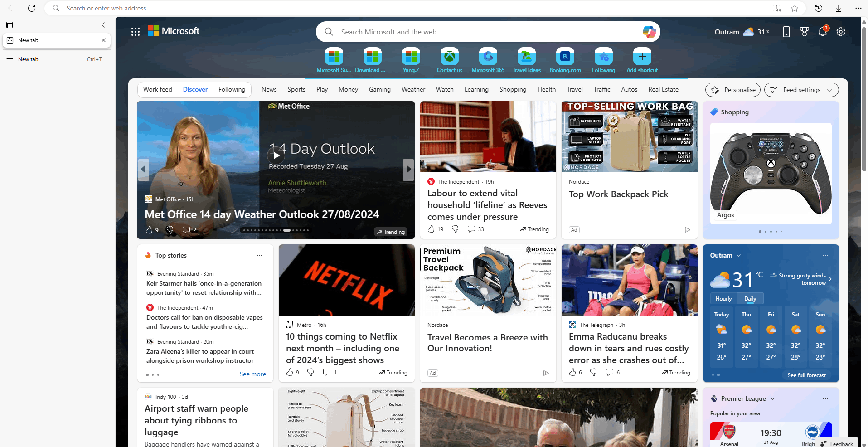Refresh the page in browser toolbar

coord(32,8)
